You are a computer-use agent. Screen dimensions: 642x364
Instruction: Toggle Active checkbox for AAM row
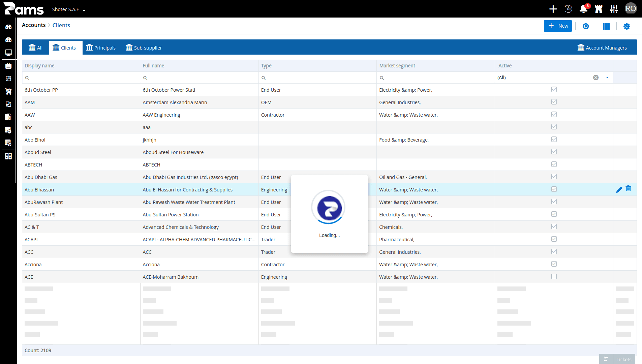[x=554, y=102]
